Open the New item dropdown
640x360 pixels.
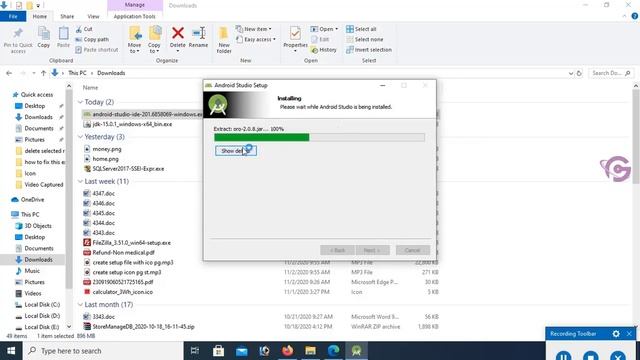[253, 29]
